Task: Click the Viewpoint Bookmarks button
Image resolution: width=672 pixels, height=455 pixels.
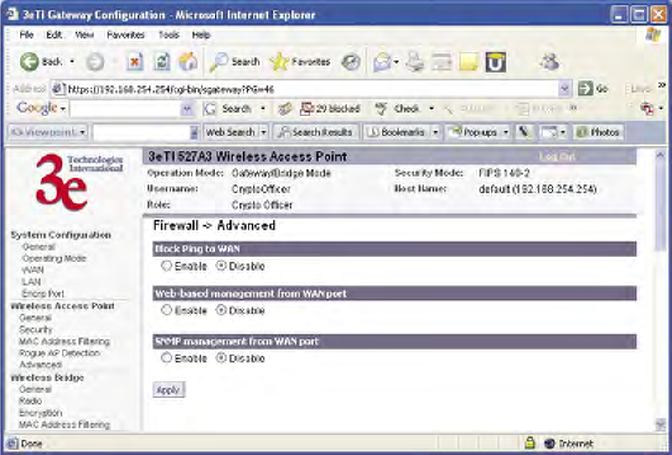Action: 397,132
